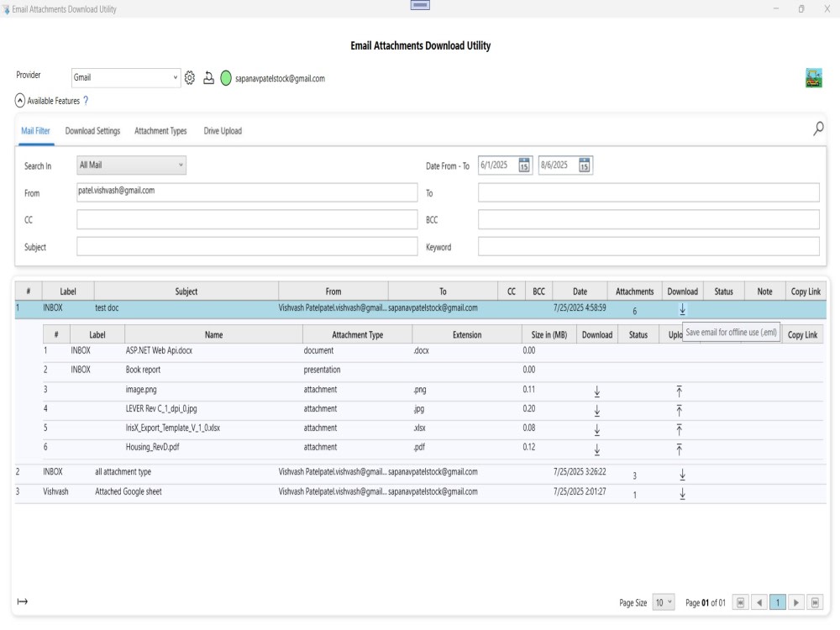Switch to the Attachment Types tab
Image resolution: width=840 pixels, height=630 pixels.
pyautogui.click(x=160, y=131)
